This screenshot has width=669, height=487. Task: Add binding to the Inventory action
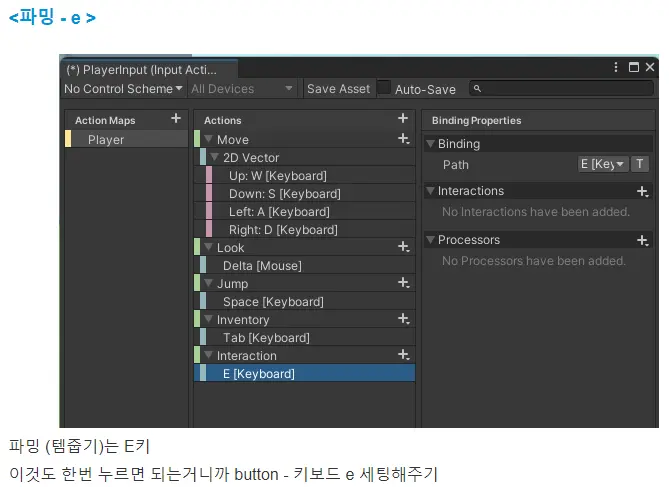[x=404, y=319]
